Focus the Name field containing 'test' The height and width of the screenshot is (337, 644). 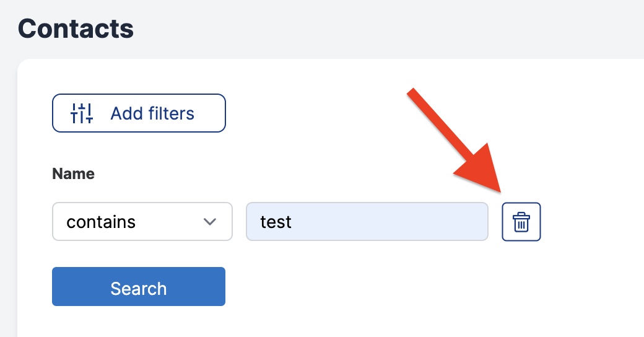(x=367, y=222)
